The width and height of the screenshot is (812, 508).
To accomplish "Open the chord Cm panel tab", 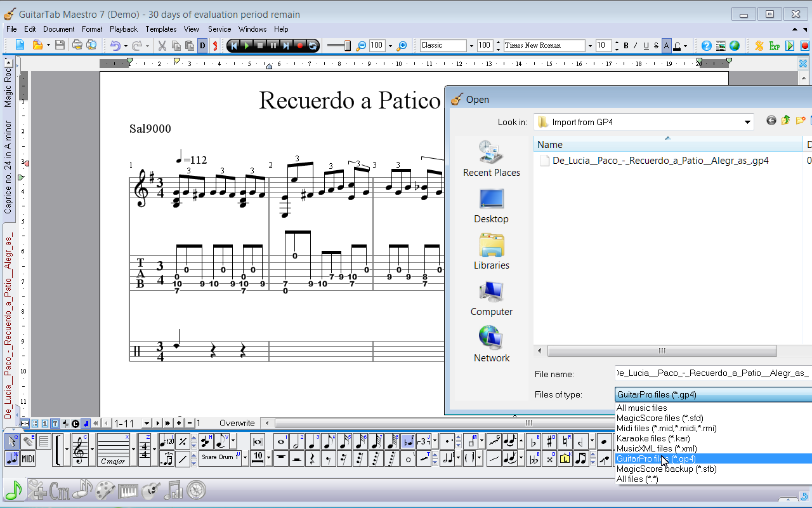I will tap(60, 490).
